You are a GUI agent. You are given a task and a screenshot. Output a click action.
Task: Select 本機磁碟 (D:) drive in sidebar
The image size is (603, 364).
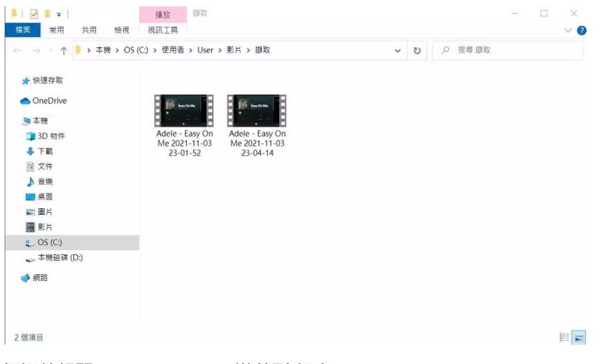[x=60, y=258]
